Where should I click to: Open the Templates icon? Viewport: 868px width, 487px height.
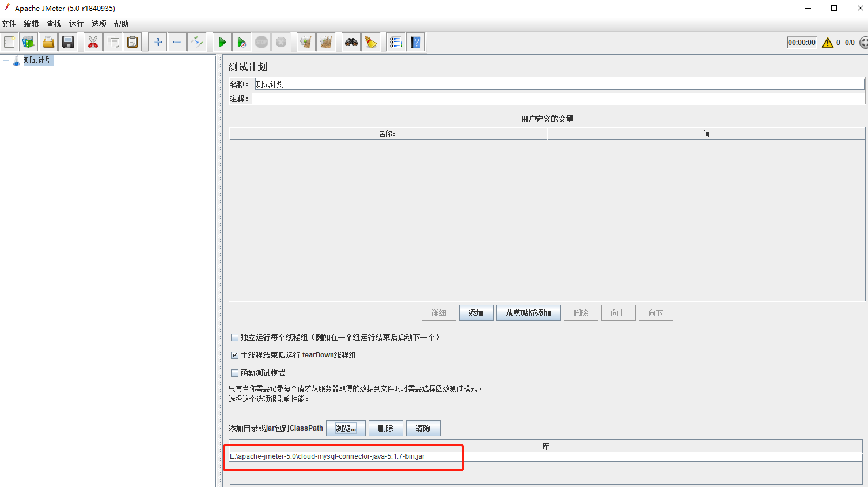click(28, 42)
